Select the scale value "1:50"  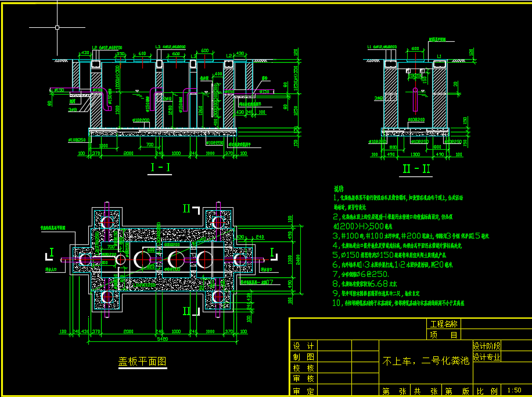[515, 391]
